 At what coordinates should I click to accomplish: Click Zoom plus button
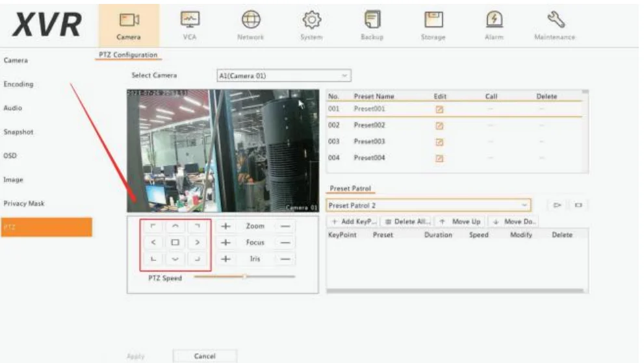[225, 226]
